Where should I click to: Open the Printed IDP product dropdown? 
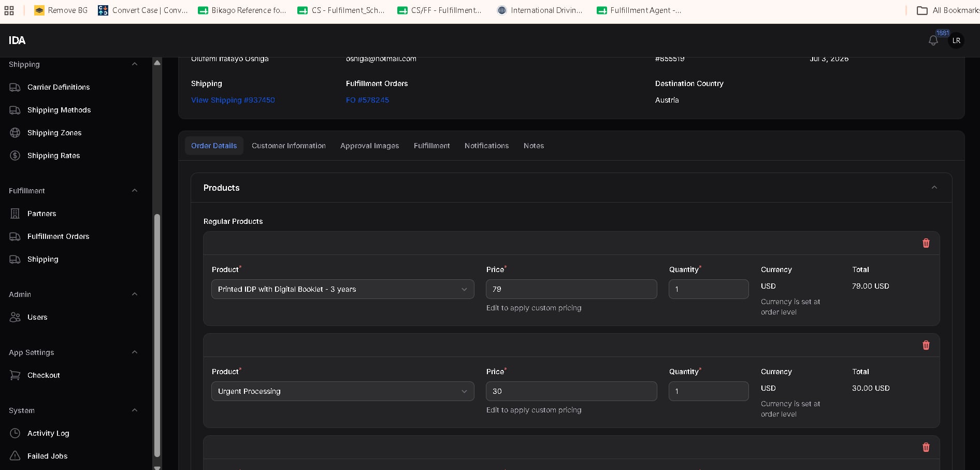343,289
